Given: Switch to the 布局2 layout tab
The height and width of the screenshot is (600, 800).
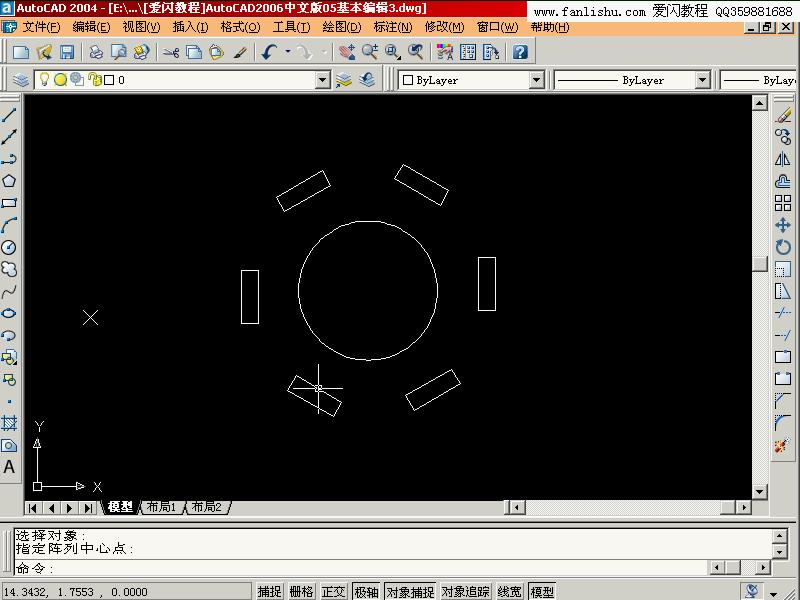Looking at the screenshot, I should [x=207, y=507].
